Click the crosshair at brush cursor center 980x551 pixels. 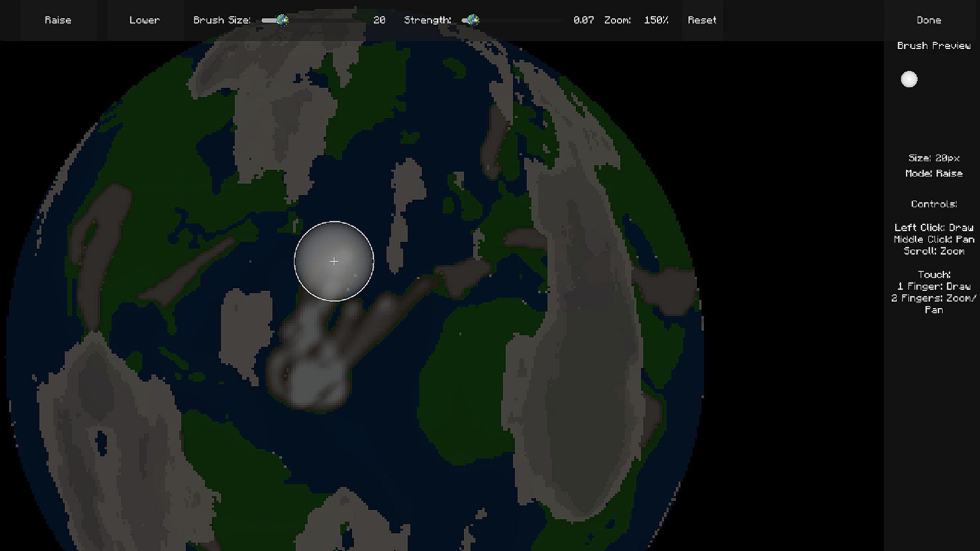tap(334, 261)
